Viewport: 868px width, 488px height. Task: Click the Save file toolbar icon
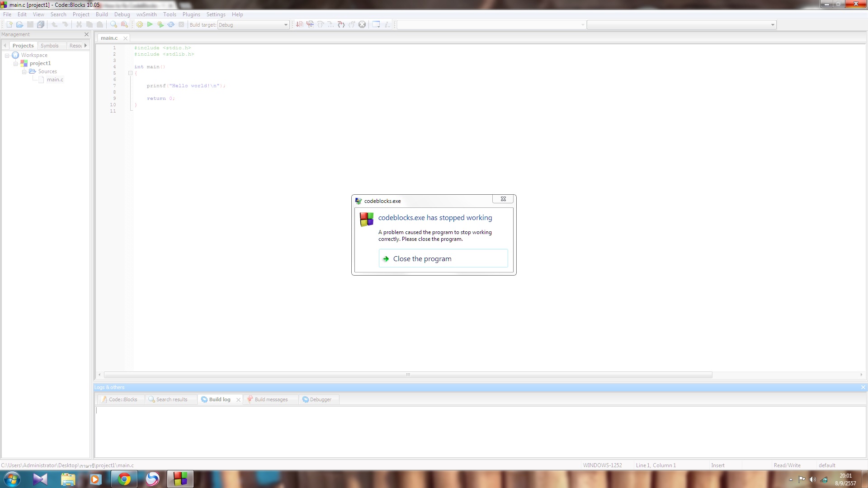30,24
